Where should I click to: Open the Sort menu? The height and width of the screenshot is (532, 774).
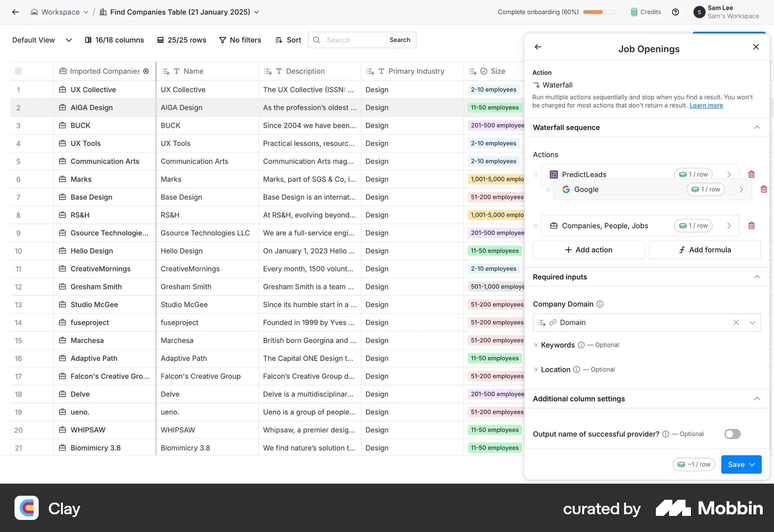288,40
